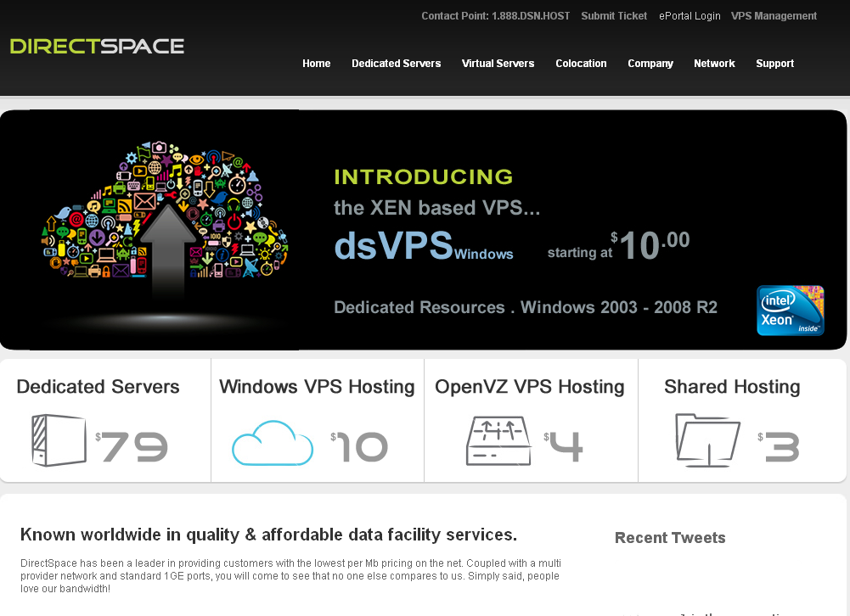Image resolution: width=850 pixels, height=616 pixels.
Task: Open the Company menu
Action: [x=650, y=64]
